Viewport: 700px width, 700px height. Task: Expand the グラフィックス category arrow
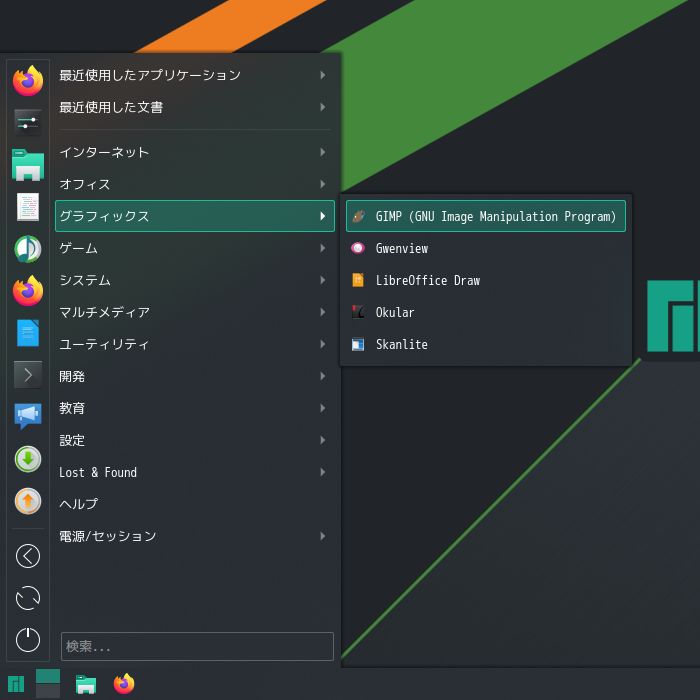[x=322, y=216]
